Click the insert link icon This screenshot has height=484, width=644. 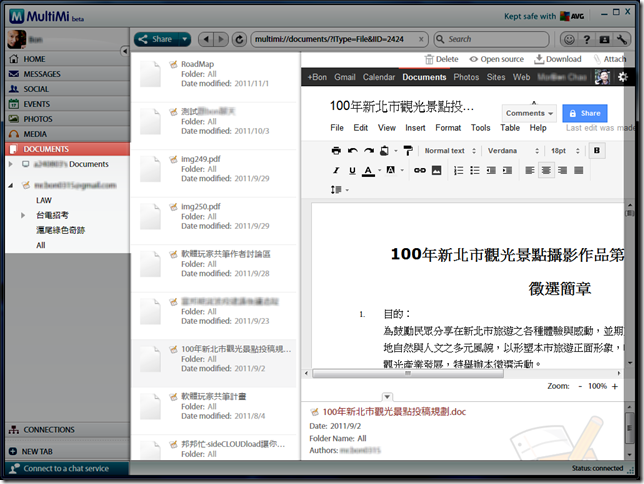pyautogui.click(x=421, y=171)
